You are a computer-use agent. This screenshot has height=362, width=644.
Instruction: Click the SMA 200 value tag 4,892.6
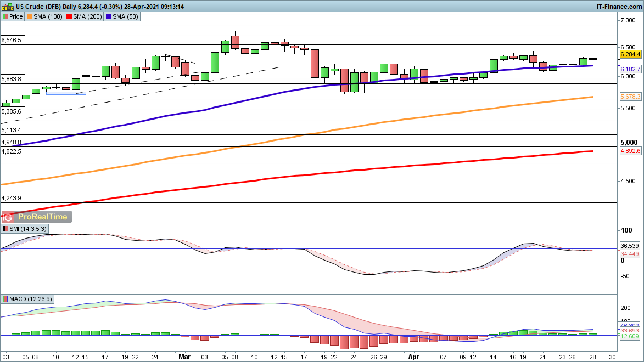point(630,151)
